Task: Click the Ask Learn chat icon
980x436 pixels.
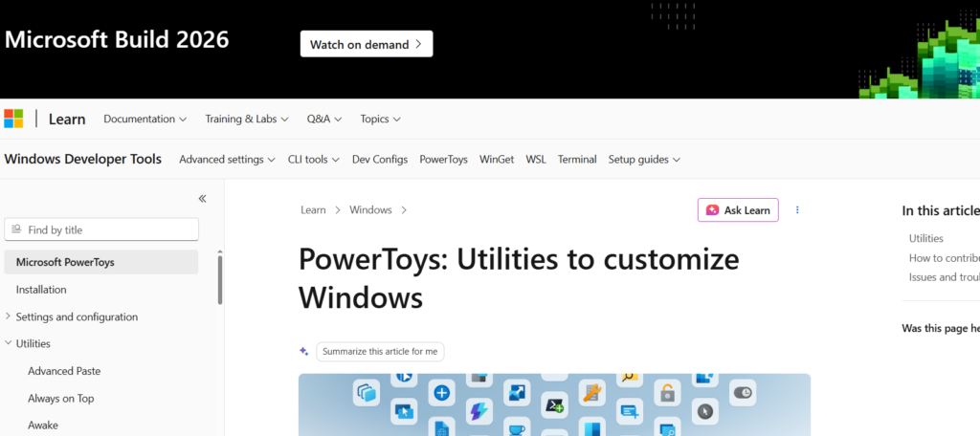Action: click(x=712, y=210)
